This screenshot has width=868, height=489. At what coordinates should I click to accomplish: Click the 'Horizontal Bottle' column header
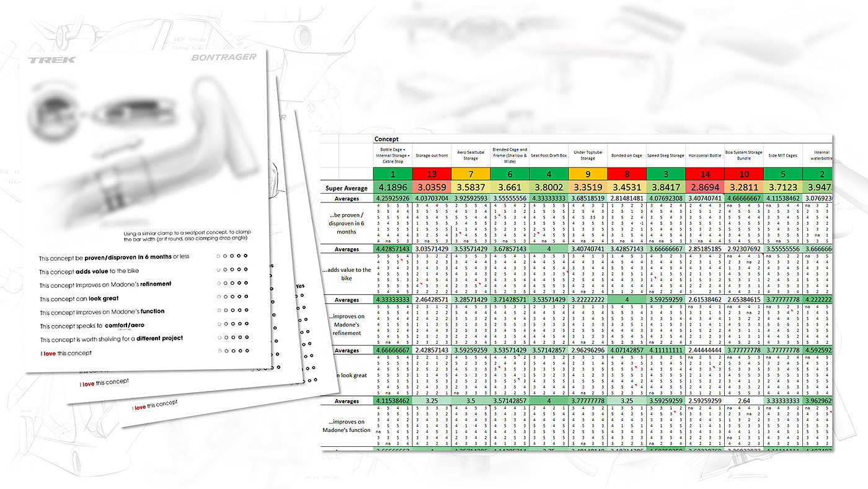705,157
